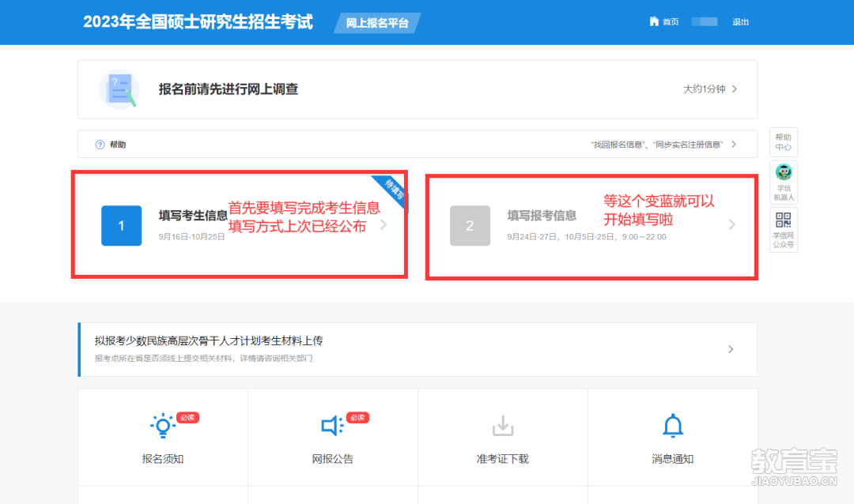This screenshot has height=504, width=854.
Task: Go to 首页 in the top navigation
Action: 671,22
